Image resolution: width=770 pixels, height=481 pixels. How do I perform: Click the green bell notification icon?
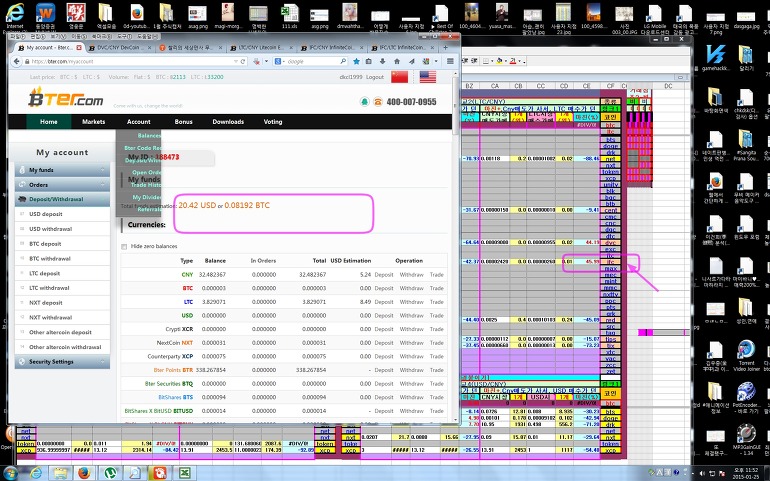tap(364, 102)
